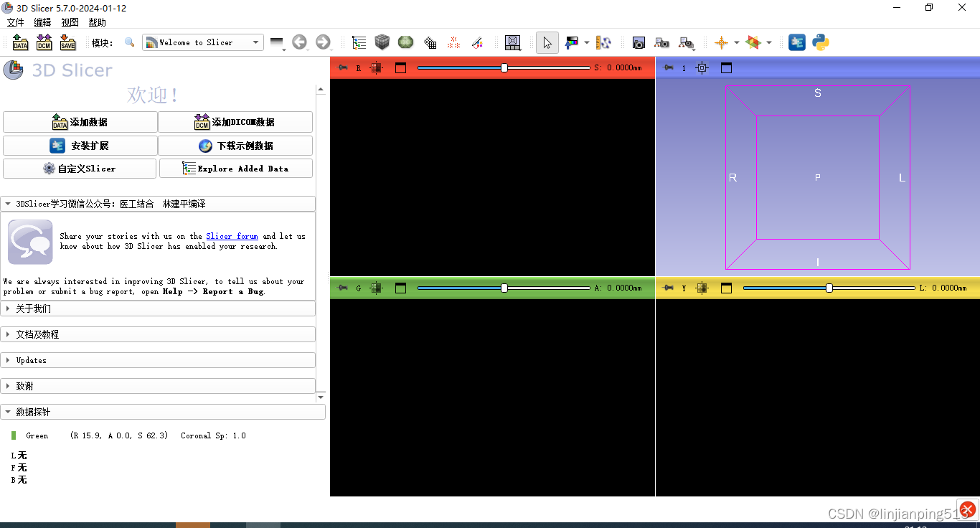Open the Slicer forum link
980x528 pixels.
[x=232, y=236]
